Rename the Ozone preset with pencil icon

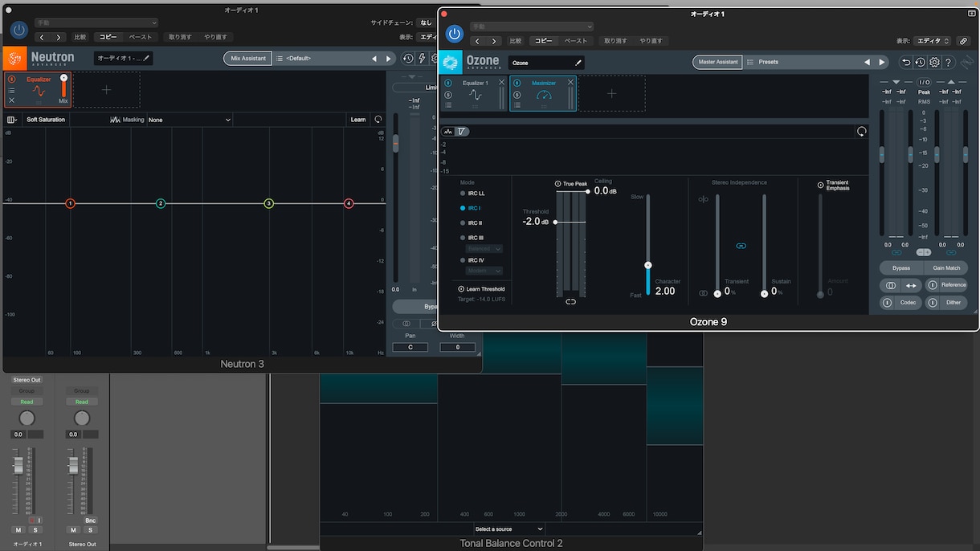point(578,62)
